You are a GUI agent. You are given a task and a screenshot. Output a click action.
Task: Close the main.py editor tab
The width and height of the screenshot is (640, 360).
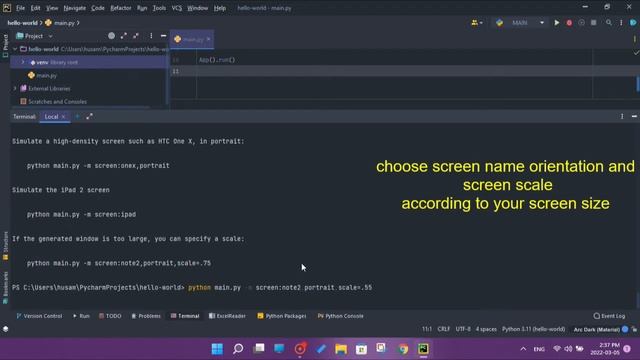click(208, 39)
